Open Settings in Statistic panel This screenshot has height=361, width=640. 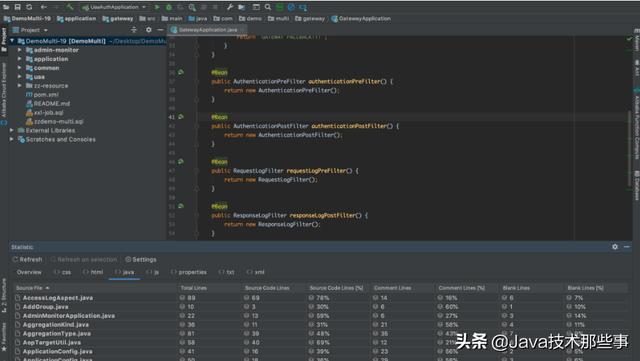pyautogui.click(x=141, y=259)
